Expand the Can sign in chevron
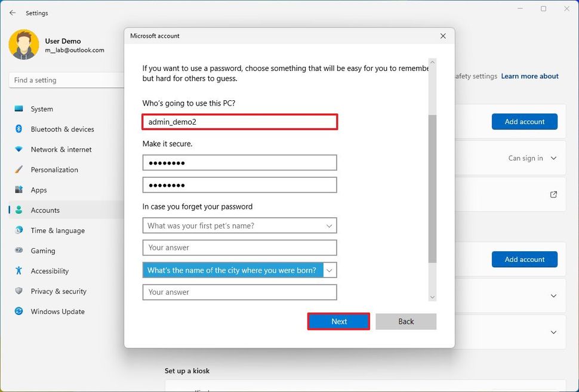Image resolution: width=579 pixels, height=392 pixels. point(553,158)
